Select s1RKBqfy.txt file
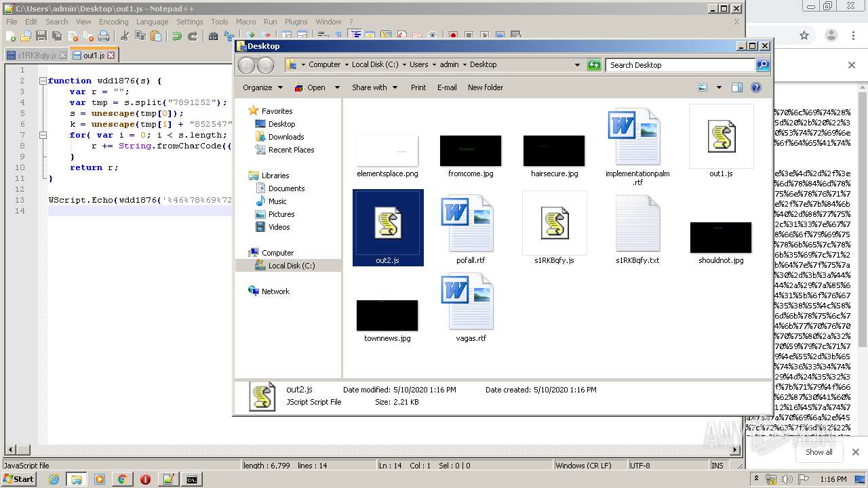Image resolution: width=868 pixels, height=488 pixels. pos(637,229)
